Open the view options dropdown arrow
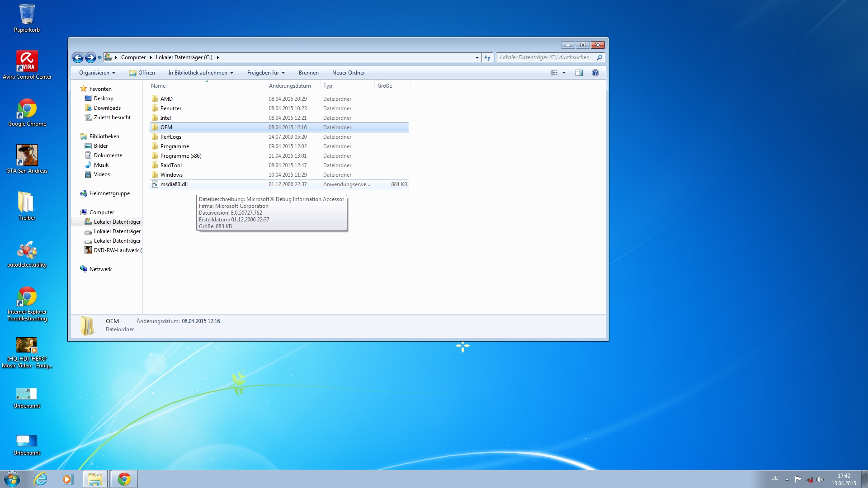Screen dimensions: 868x488 pos(564,73)
